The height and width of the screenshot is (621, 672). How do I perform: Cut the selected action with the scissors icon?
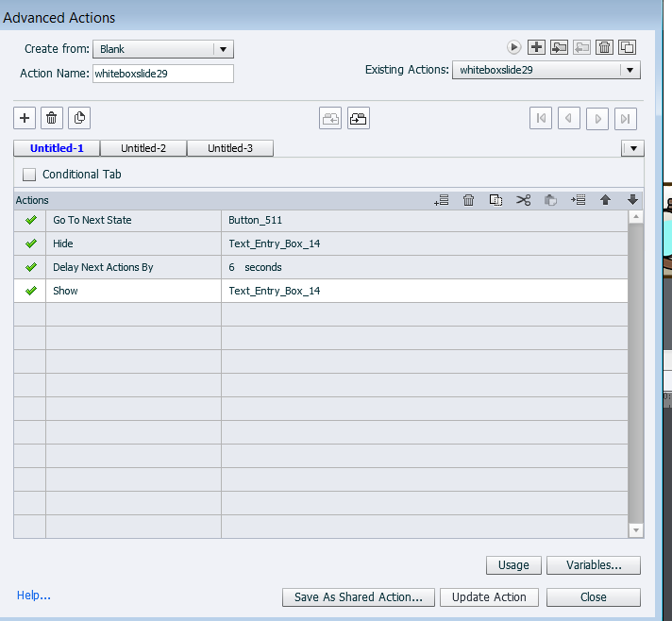[x=524, y=200]
